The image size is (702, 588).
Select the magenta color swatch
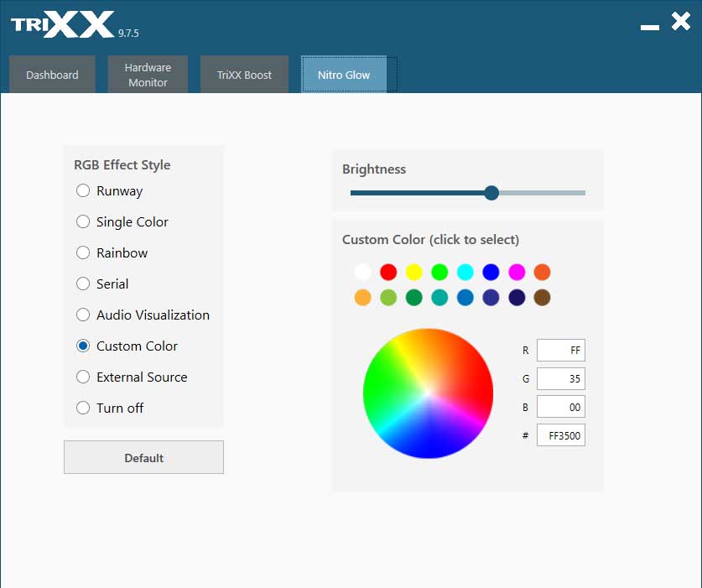pyautogui.click(x=517, y=272)
